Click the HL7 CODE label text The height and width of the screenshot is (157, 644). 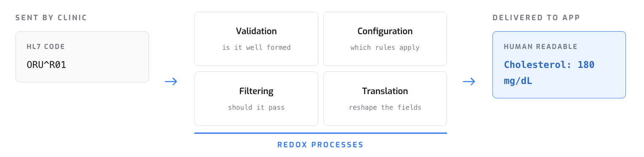[46, 47]
